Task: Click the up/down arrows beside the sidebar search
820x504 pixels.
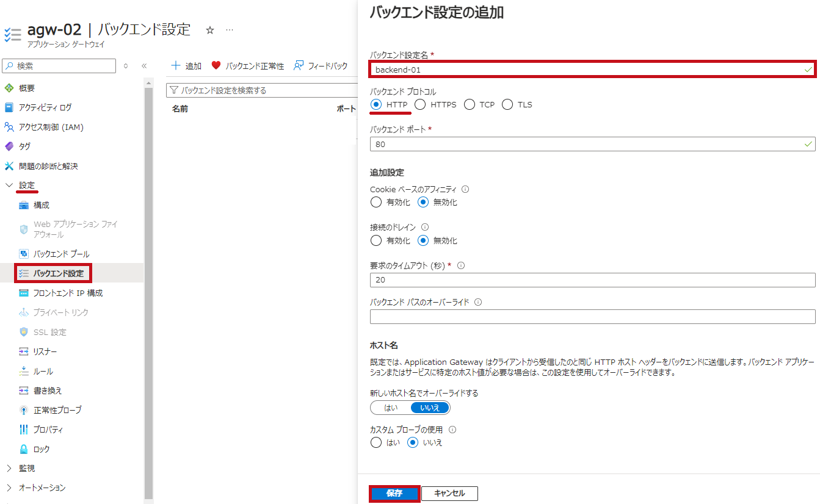Action: pyautogui.click(x=126, y=66)
